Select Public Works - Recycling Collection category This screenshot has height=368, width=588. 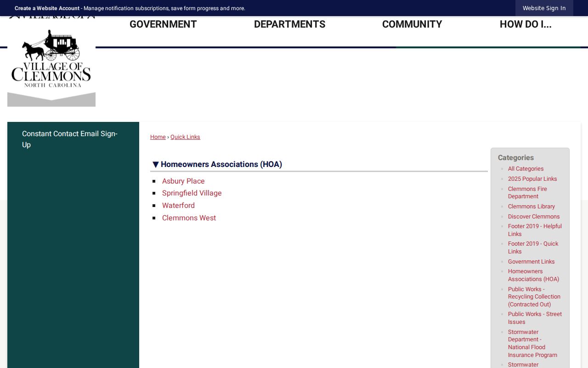tap(534, 297)
